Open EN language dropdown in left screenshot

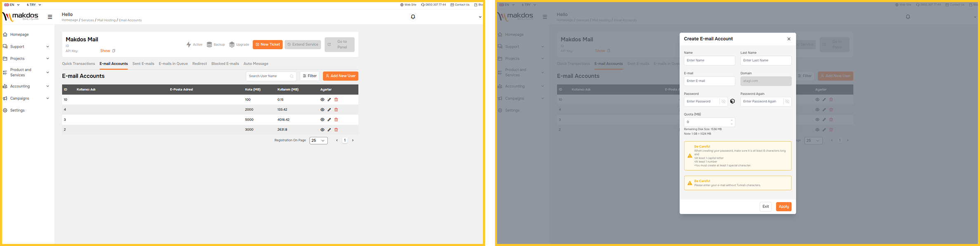tap(12, 5)
